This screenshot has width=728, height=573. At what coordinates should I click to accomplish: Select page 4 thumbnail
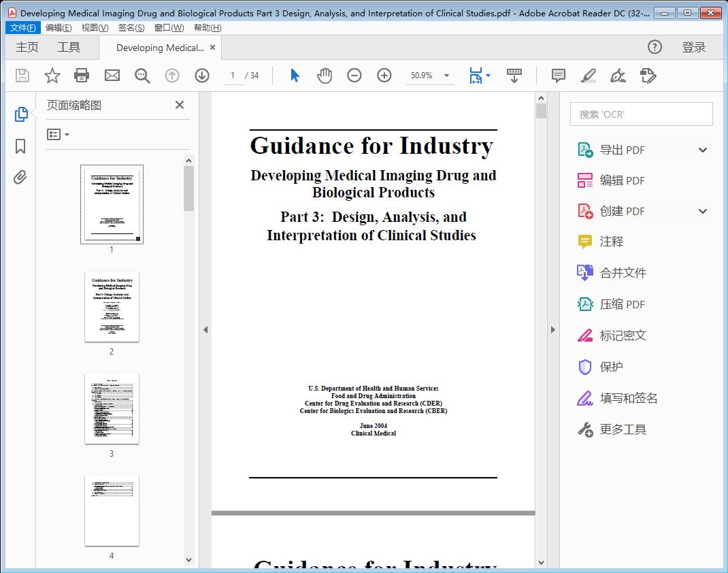tap(112, 511)
